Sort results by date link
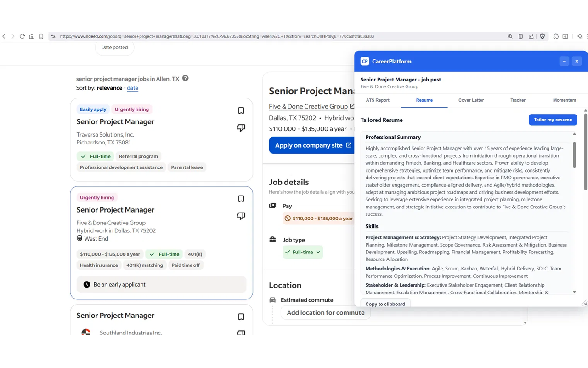Image resolution: width=588 pixels, height=368 pixels. point(132,88)
